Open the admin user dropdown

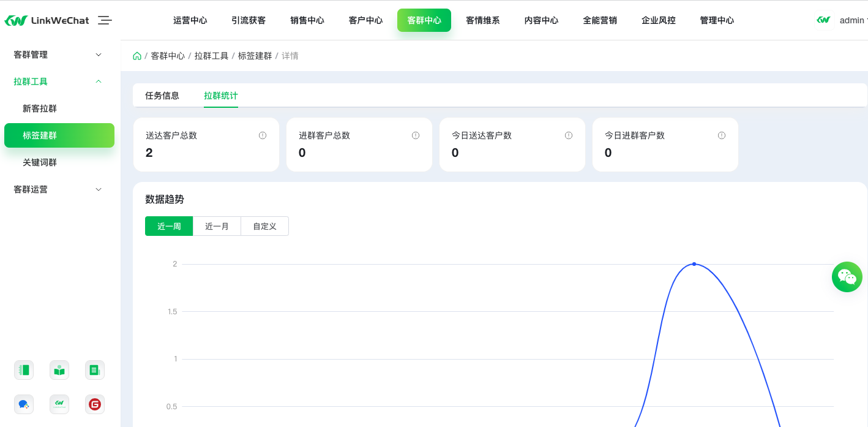[x=853, y=20]
